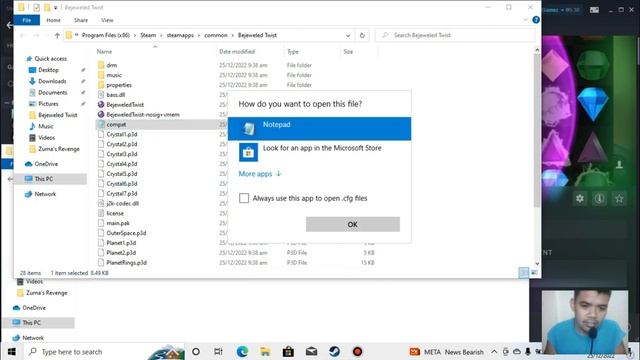The image size is (640, 360).
Task: Open the Home ribbon tab
Action: (53, 20)
